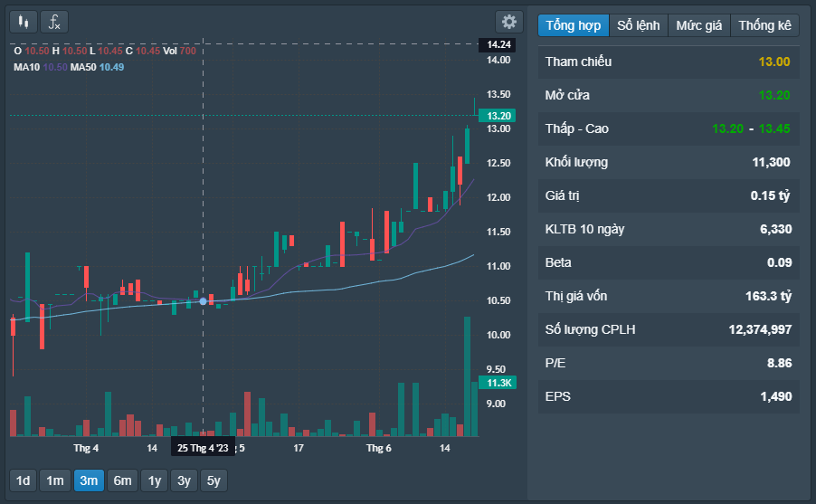Go to the Thống kê tab
Image resolution: width=816 pixels, height=504 pixels.
[764, 25]
